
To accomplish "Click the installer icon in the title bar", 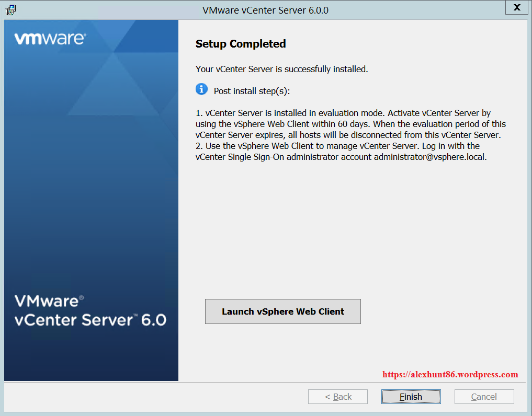I will (x=10, y=9).
